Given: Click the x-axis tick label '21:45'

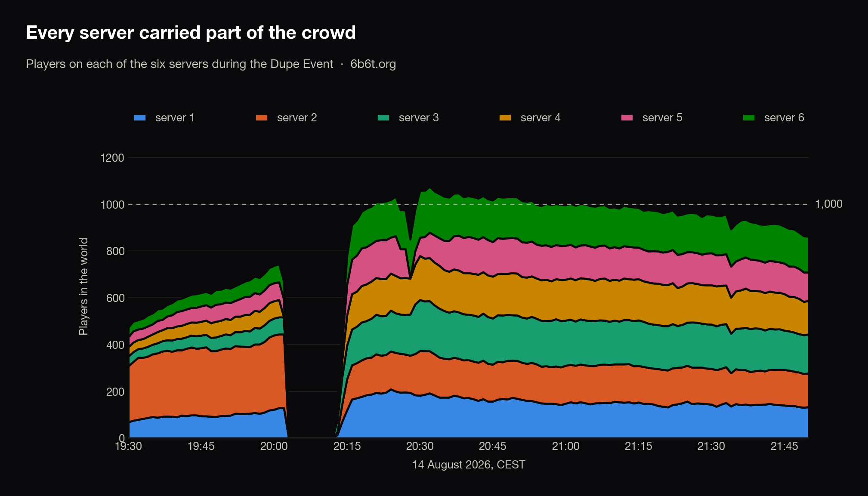Looking at the screenshot, I should (x=784, y=446).
